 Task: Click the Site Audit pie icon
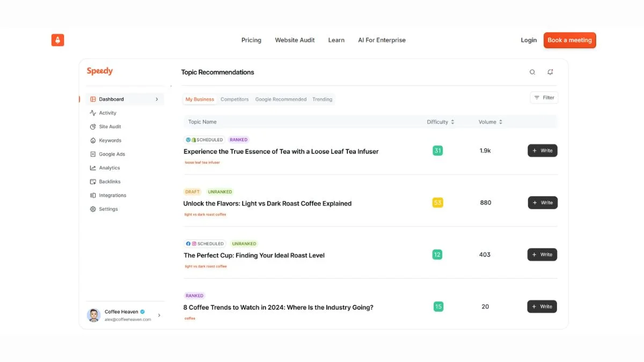(93, 127)
